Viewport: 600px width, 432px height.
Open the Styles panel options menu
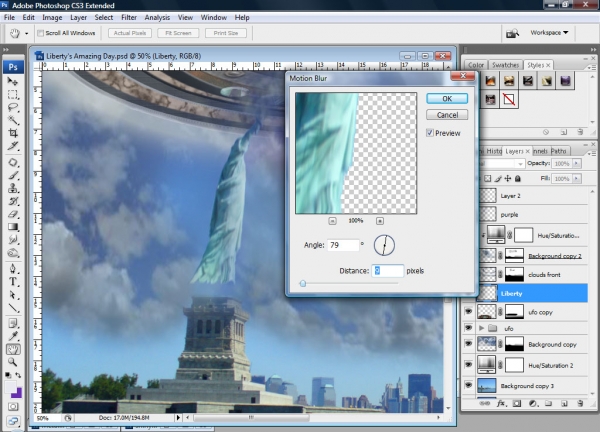[590, 67]
